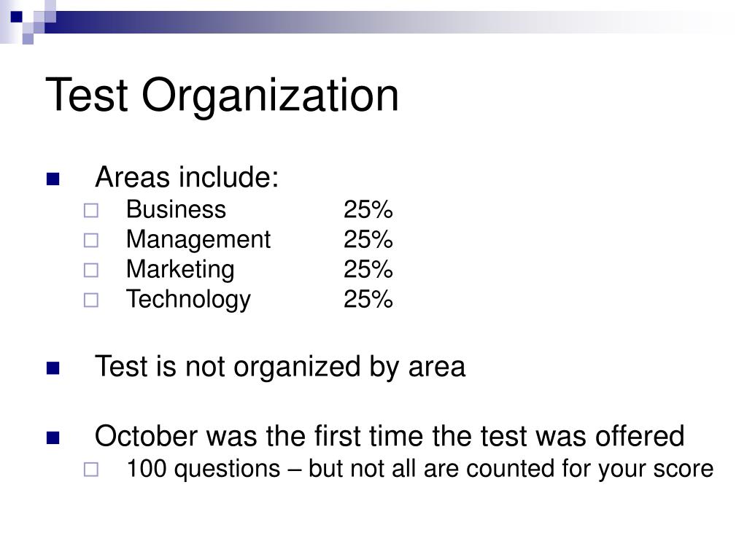Click the October was the first time line
Image resolution: width=747 pixels, height=560 pixels.
pyautogui.click(x=390, y=436)
